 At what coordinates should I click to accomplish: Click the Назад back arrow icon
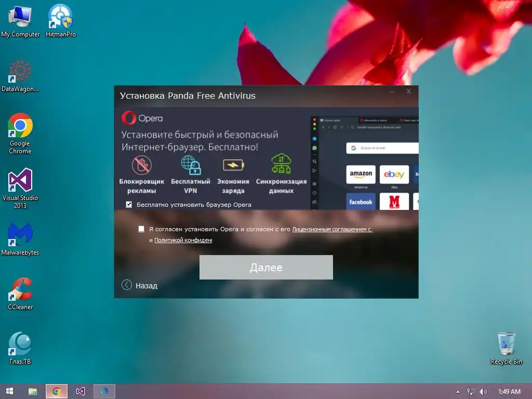coord(127,285)
